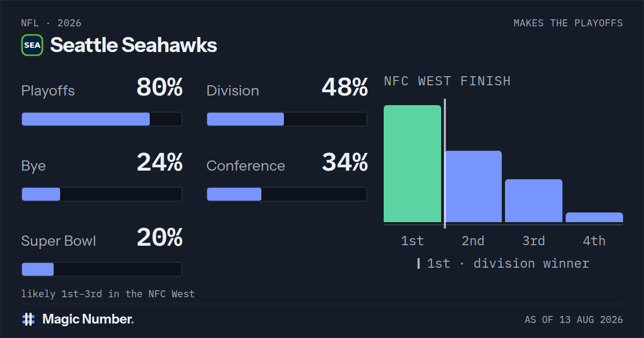The image size is (644, 338).
Task: Click the green 1st place chart bar
Action: [412, 164]
